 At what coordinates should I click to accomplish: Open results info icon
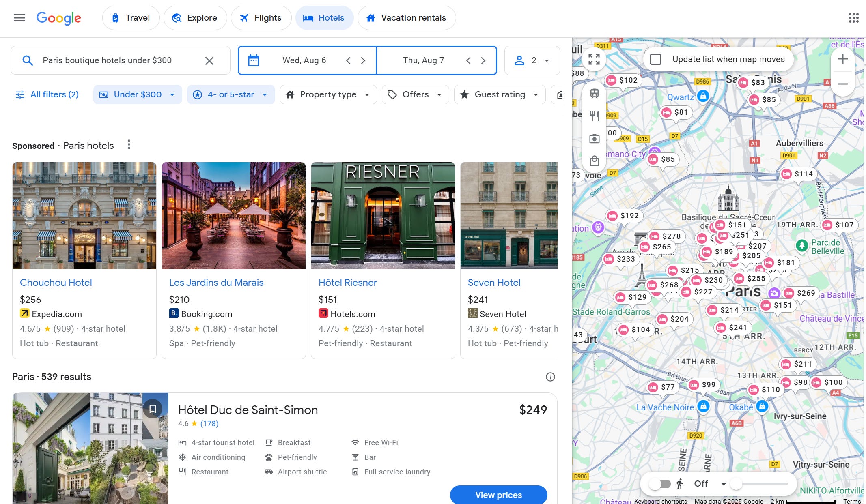pos(550,377)
